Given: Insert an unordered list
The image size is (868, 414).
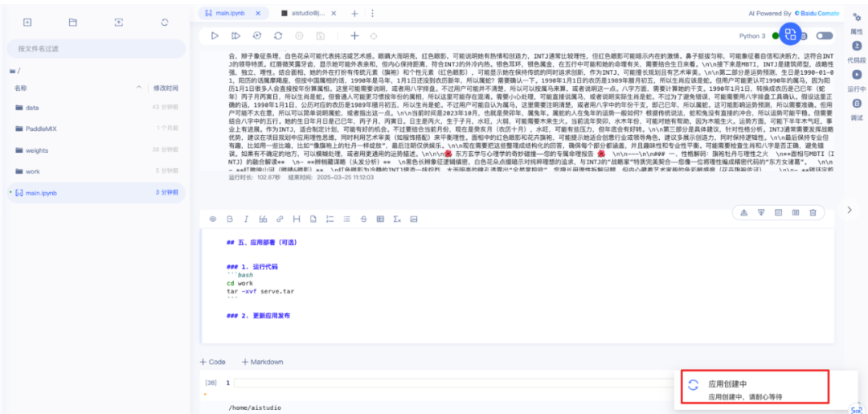Looking at the screenshot, I should point(346,219).
